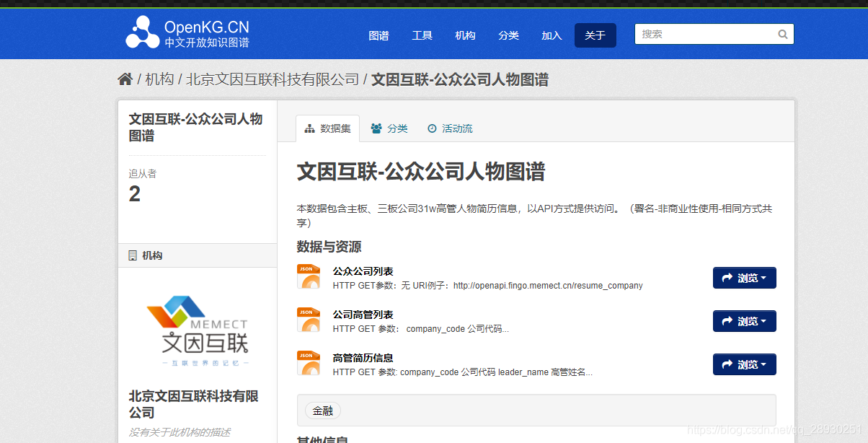Click the company_code 公司代码 description text
Image resolution: width=868 pixels, height=443 pixels.
(421, 329)
